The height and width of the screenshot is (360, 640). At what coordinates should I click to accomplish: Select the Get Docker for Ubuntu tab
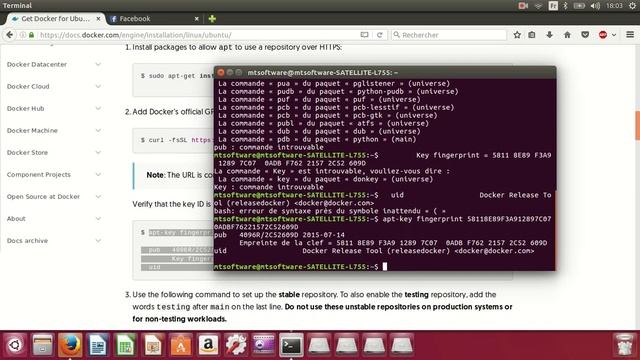click(56, 19)
